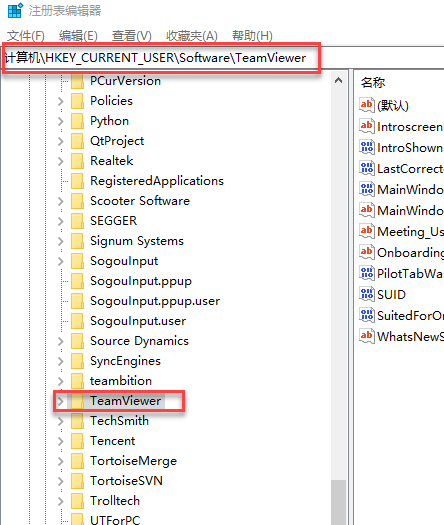Expand the QtProject key
The height and width of the screenshot is (525, 444).
tap(61, 141)
